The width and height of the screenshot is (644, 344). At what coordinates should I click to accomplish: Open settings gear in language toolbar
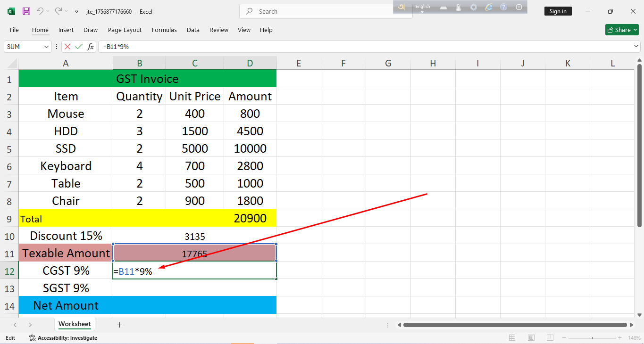click(473, 7)
